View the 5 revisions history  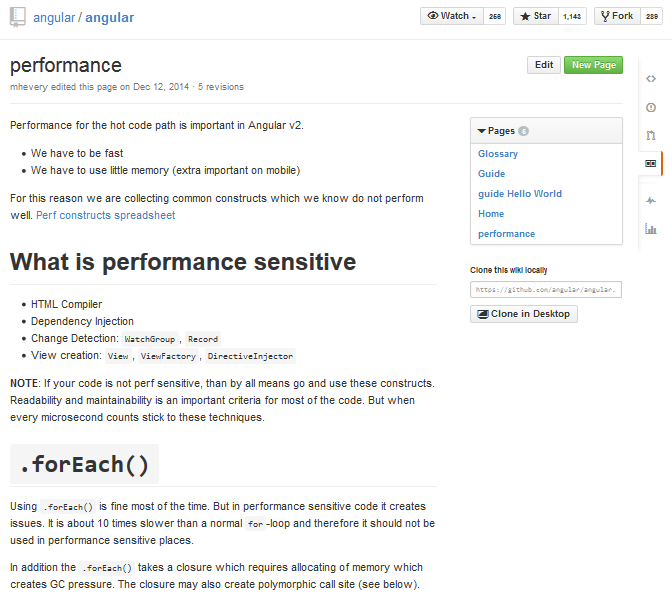pyautogui.click(x=220, y=87)
